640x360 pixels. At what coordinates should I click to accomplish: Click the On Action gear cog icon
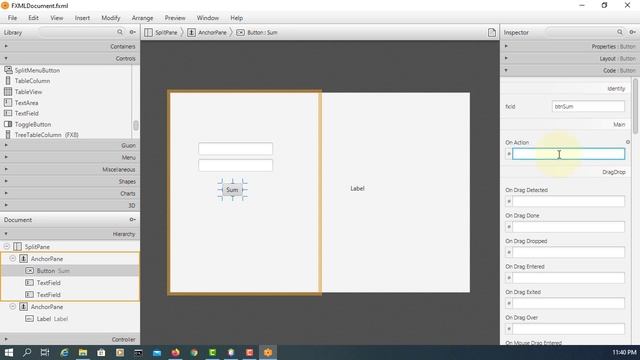tap(628, 142)
